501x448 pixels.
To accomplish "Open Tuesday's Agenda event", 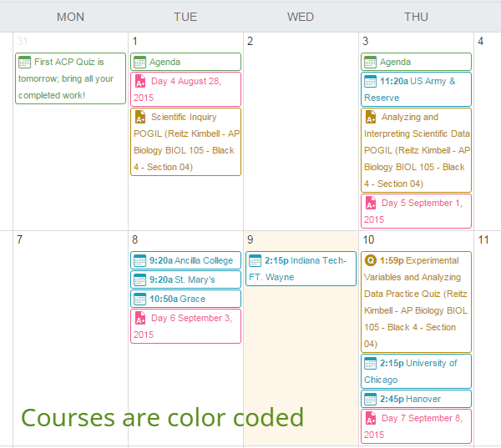I will (185, 62).
